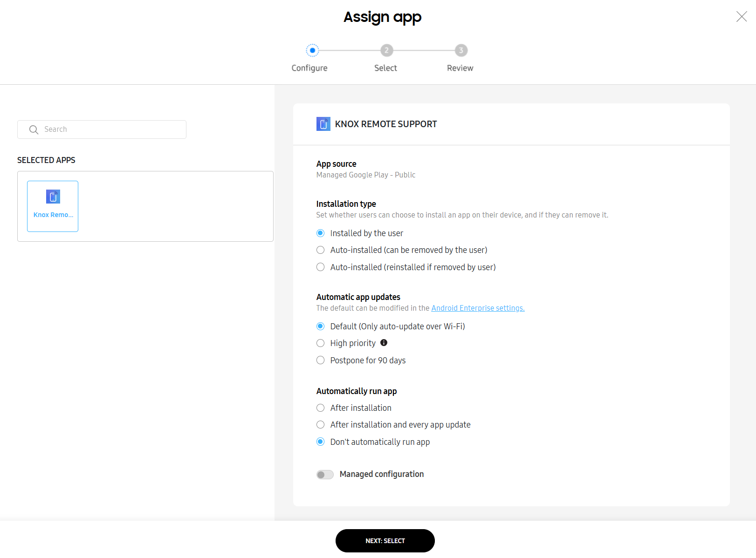Choose Auto-installed (reinstalled if removed)
Image resolution: width=756 pixels, height=558 pixels.
(x=320, y=267)
